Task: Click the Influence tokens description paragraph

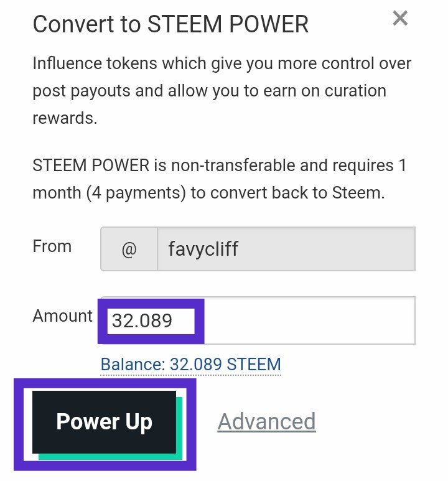Action: click(x=222, y=90)
